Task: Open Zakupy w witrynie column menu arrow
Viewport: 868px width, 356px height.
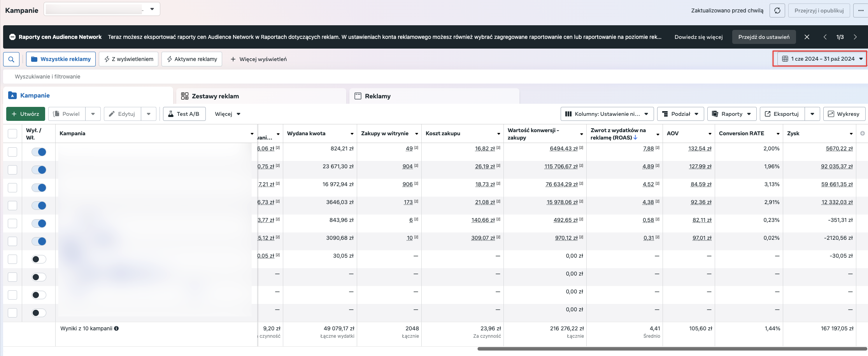Action: click(x=417, y=134)
